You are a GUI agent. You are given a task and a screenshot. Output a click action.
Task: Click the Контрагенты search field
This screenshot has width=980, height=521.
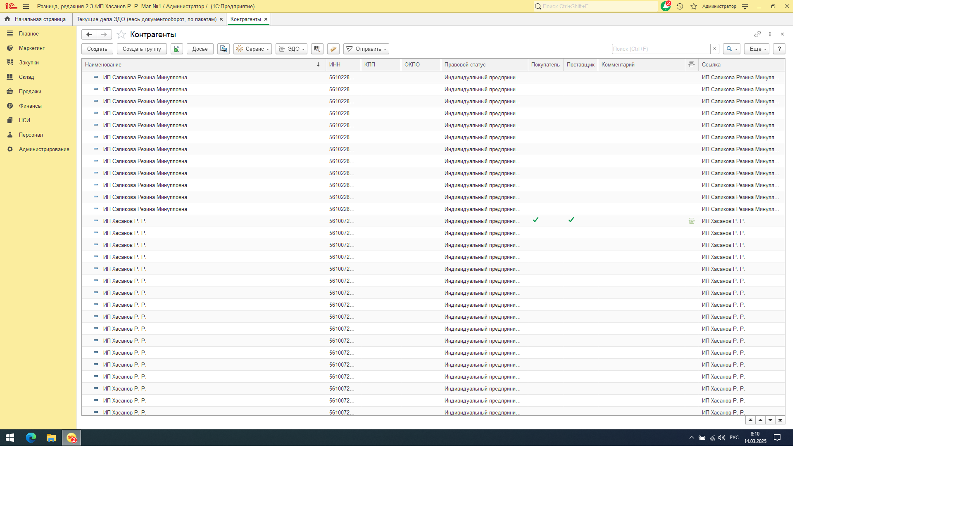point(660,49)
